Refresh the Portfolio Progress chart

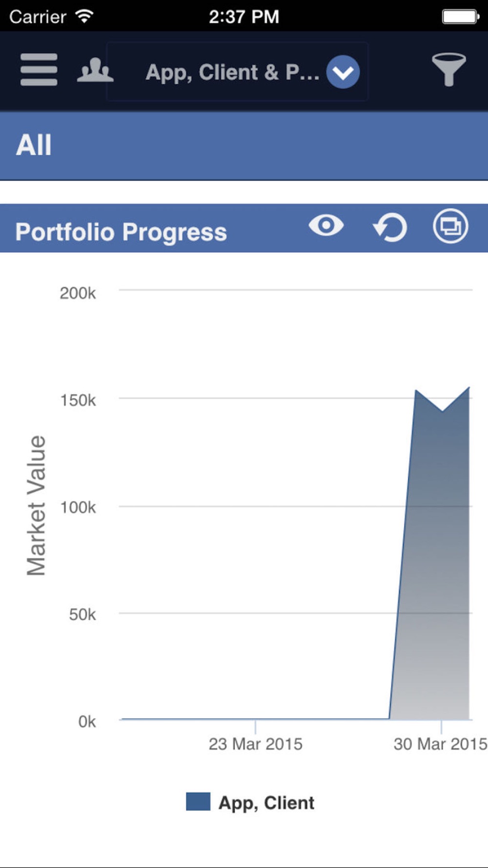[x=390, y=227]
